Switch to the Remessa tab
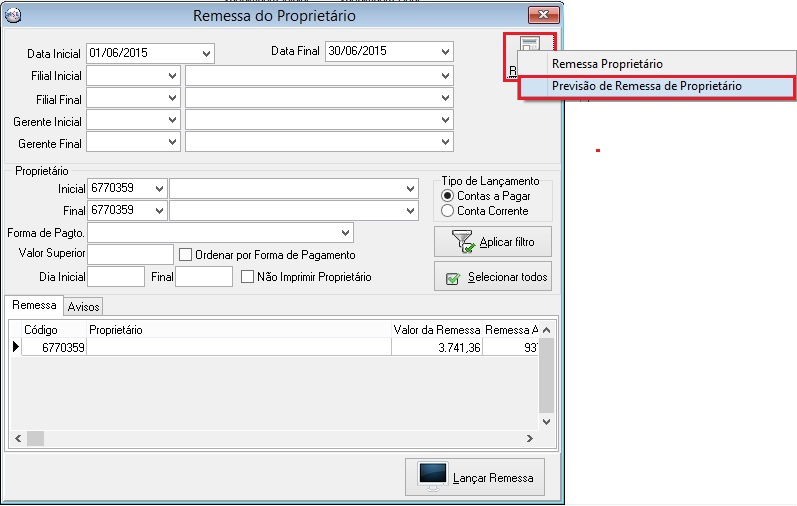This screenshot has height=506, width=797. tap(34, 305)
